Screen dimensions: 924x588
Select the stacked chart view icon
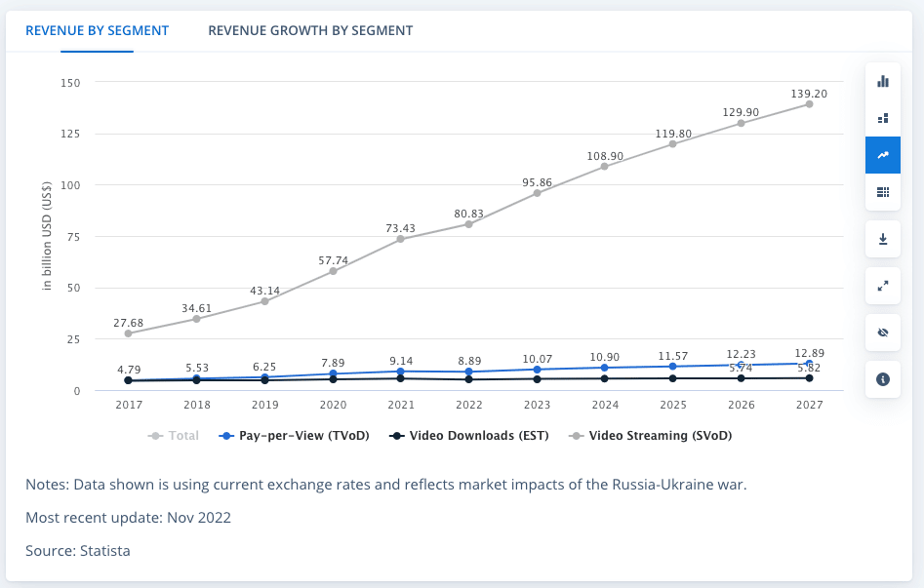click(x=882, y=118)
